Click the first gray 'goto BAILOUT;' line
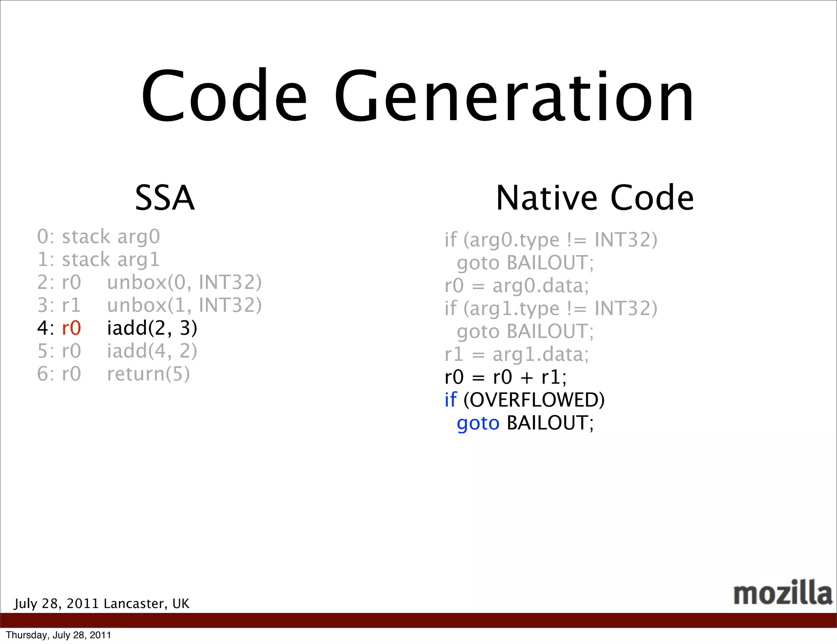 point(525,263)
